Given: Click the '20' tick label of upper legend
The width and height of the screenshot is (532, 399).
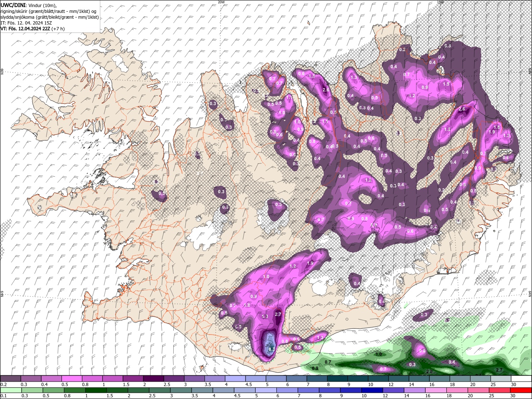Looking at the screenshot, I should click(473, 384).
